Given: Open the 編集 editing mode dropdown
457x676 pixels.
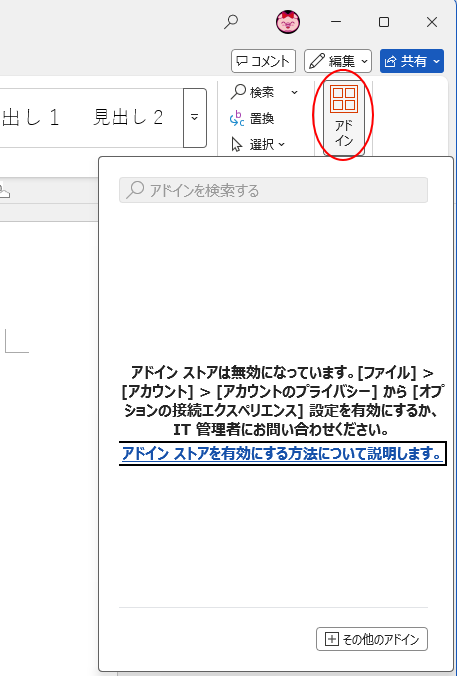Looking at the screenshot, I should tap(338, 61).
